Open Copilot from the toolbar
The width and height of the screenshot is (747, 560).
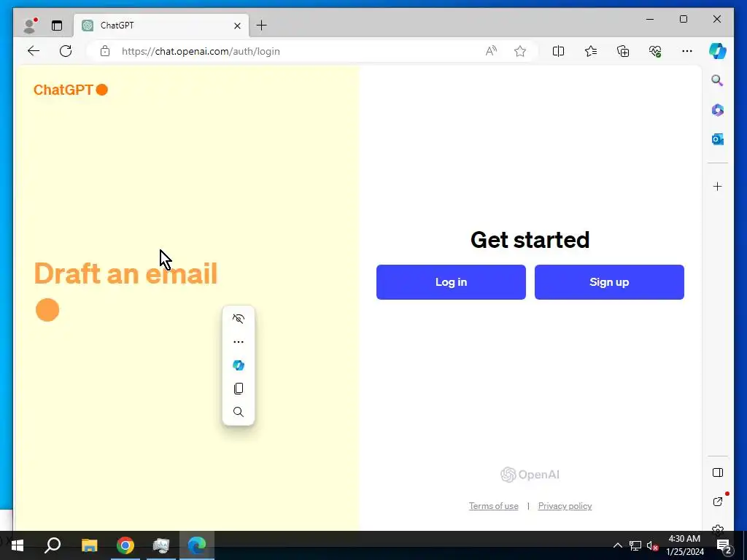click(x=718, y=51)
